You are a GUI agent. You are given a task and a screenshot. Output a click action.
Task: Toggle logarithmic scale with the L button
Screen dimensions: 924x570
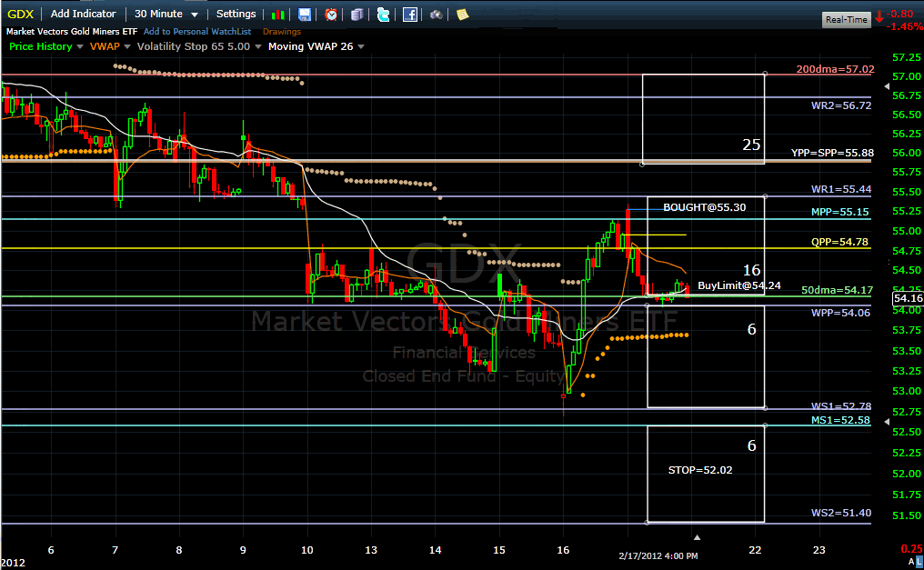[x=919, y=562]
